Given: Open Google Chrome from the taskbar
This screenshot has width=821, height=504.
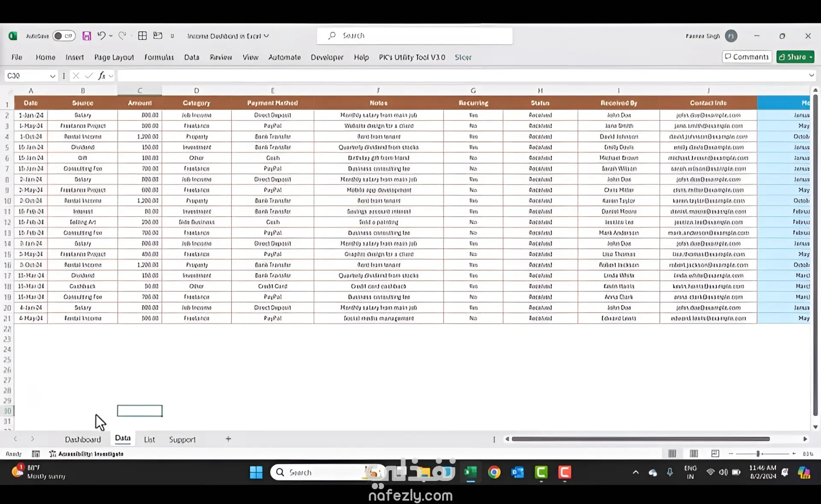Looking at the screenshot, I should coord(494,472).
